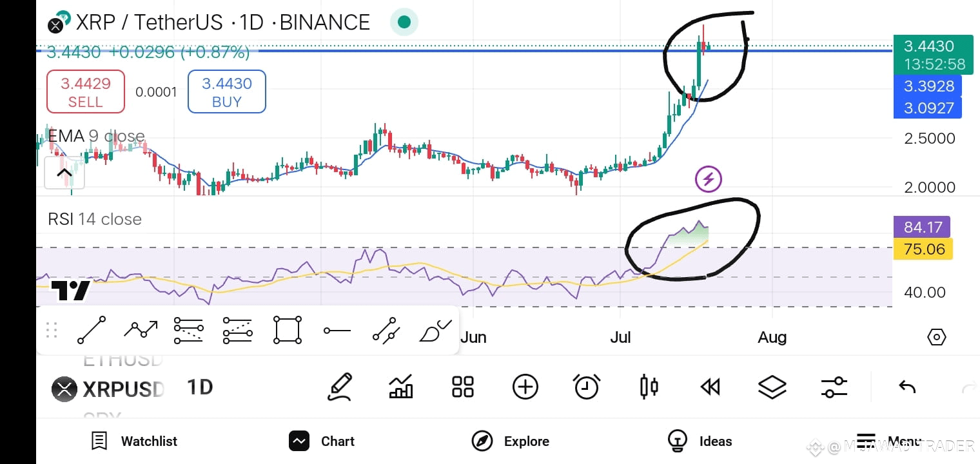The height and width of the screenshot is (464, 980).
Task: Grab the drawing toolbar drag handle
Action: (52, 331)
